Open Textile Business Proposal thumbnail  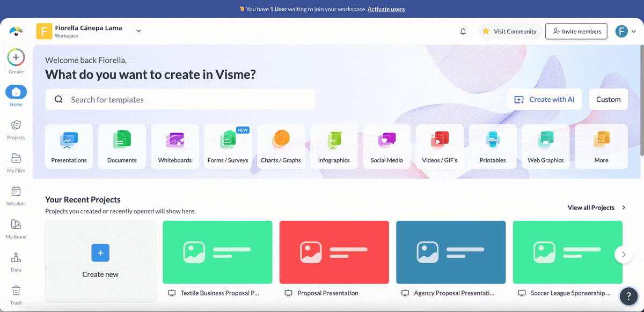tap(217, 252)
